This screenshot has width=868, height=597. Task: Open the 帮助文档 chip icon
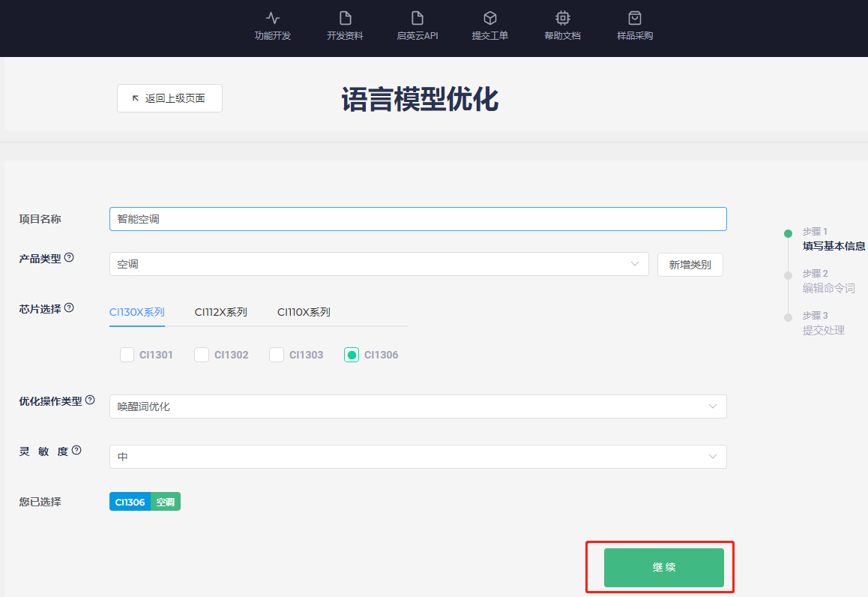(x=562, y=18)
